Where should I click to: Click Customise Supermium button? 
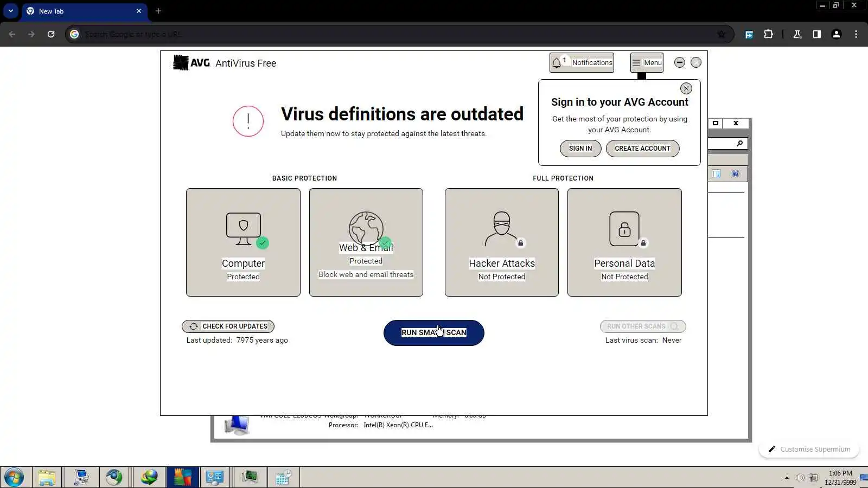click(809, 449)
